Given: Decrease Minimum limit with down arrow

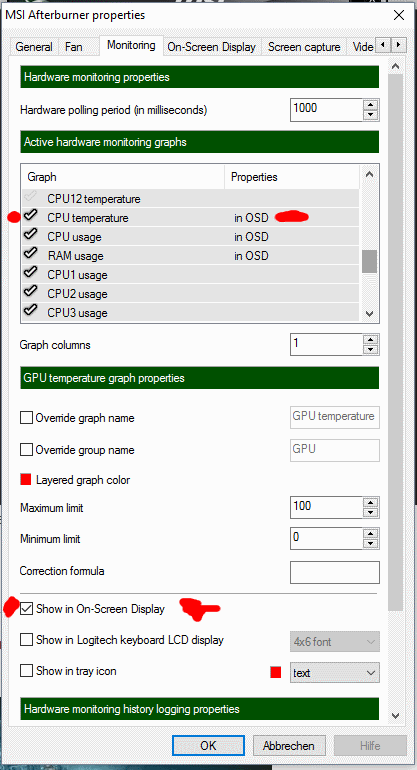Looking at the screenshot, I should pyautogui.click(x=372, y=545).
